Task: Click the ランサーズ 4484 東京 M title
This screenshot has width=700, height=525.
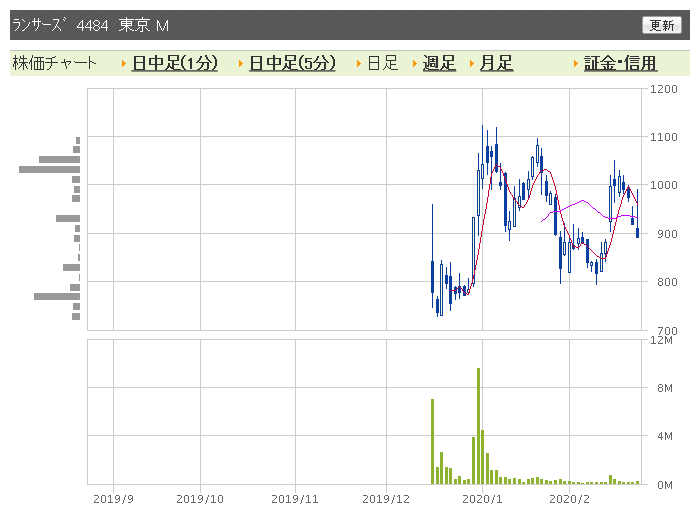Action: click(91, 25)
